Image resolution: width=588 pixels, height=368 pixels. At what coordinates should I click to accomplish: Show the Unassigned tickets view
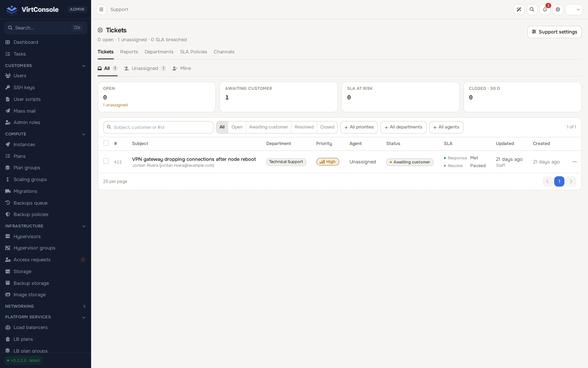(x=145, y=68)
